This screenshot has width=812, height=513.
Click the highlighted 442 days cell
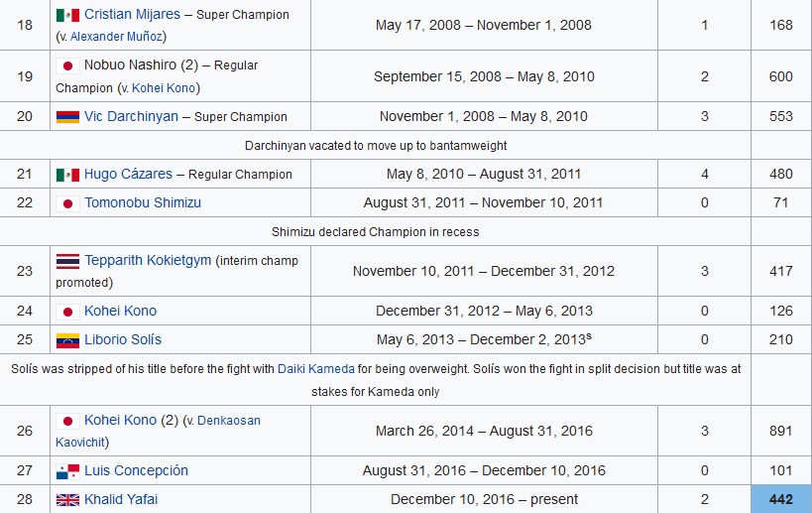pyautogui.click(x=781, y=499)
